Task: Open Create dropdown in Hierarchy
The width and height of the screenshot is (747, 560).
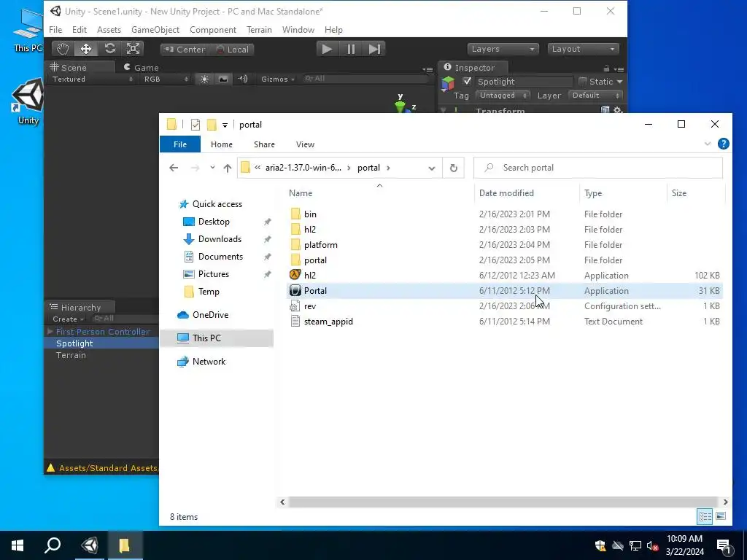Action: (69, 319)
